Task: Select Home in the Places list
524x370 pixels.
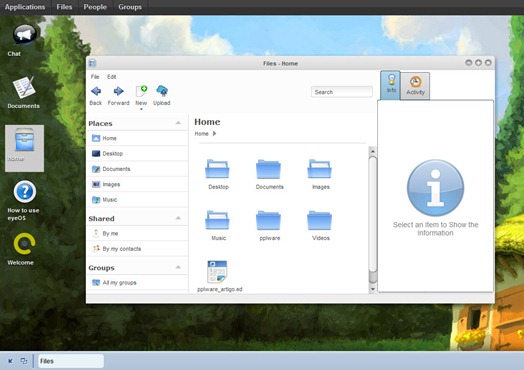Action: point(137,138)
